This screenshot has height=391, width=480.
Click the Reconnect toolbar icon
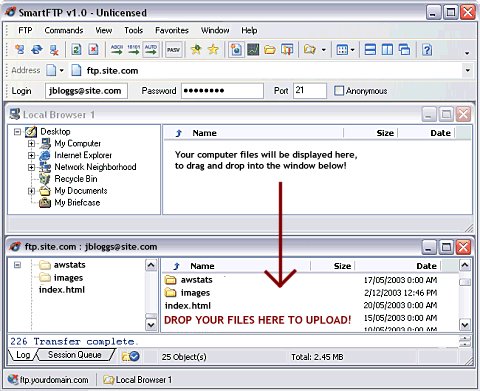click(x=36, y=50)
